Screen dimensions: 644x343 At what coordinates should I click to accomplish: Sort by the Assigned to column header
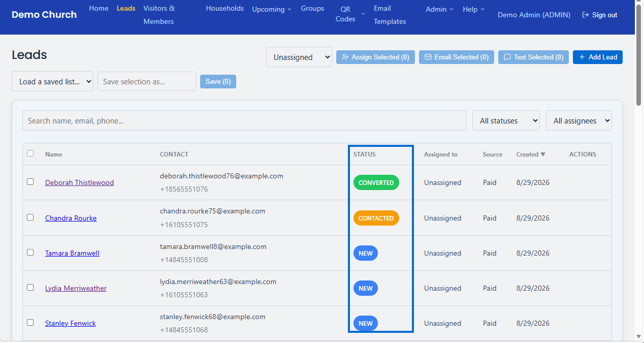pos(441,154)
